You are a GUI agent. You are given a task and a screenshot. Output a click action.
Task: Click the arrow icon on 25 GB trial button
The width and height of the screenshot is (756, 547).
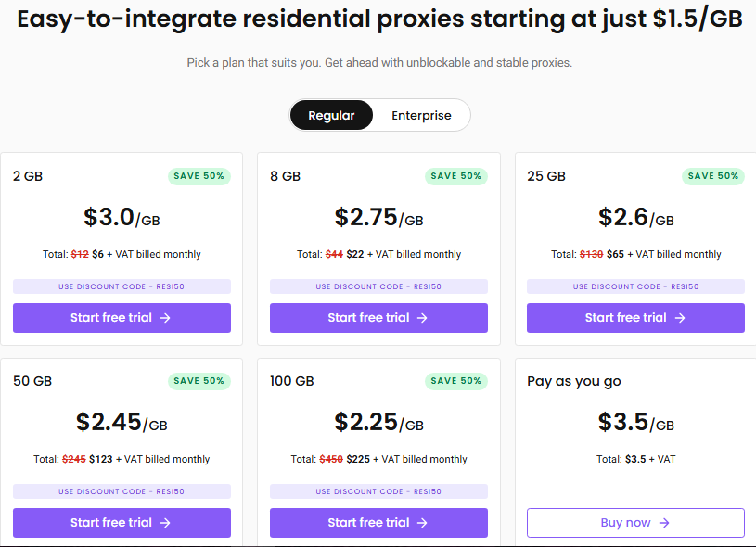click(x=680, y=318)
